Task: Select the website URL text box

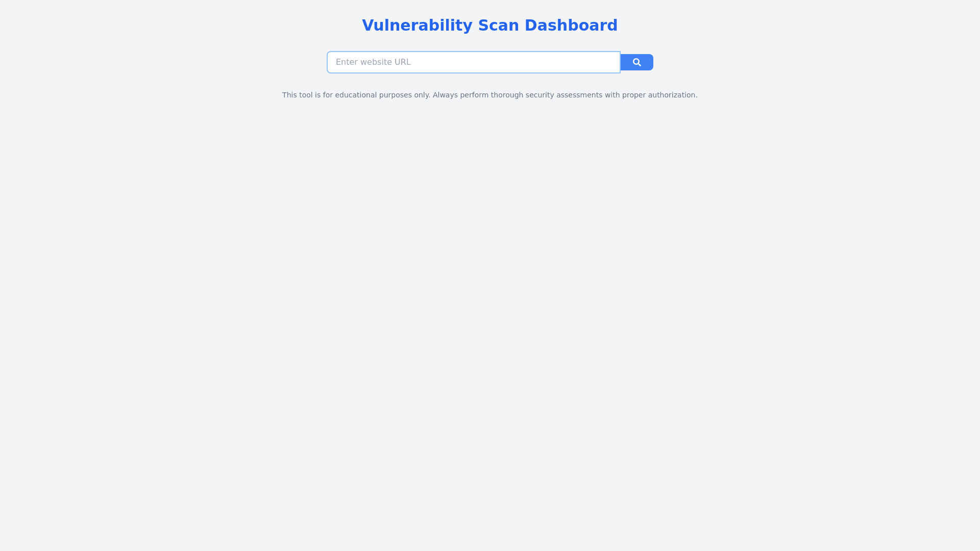Action: pyautogui.click(x=474, y=62)
